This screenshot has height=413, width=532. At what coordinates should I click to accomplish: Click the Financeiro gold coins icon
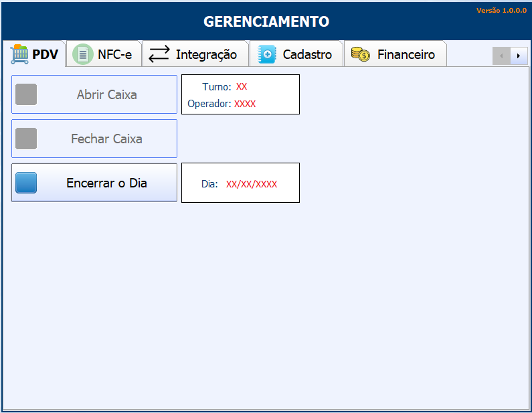[361, 54]
